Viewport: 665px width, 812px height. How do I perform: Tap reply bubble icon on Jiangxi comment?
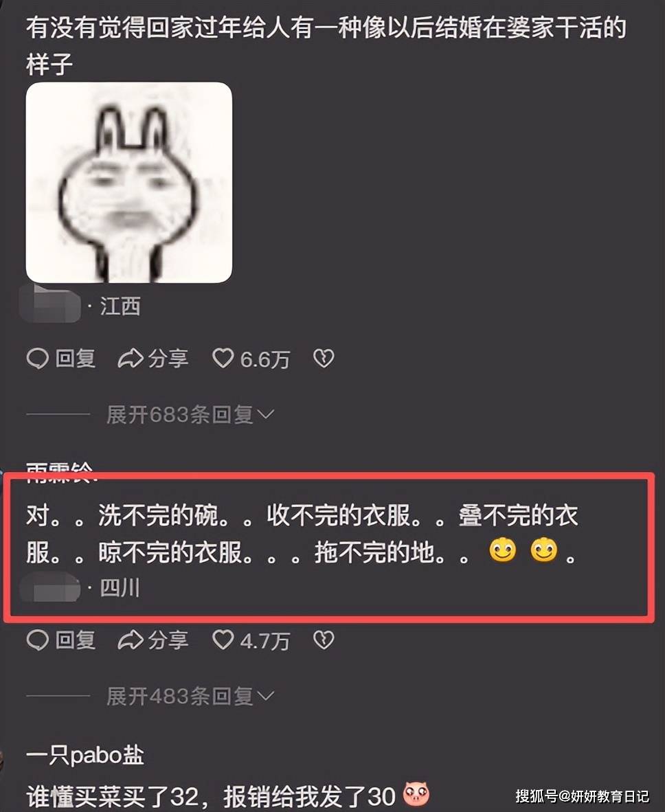37,359
